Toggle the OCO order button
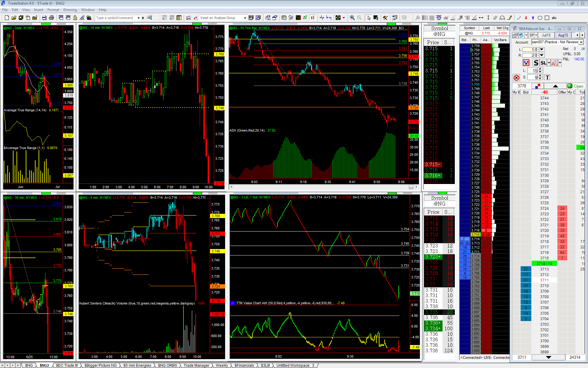588x368 pixels. point(554,63)
